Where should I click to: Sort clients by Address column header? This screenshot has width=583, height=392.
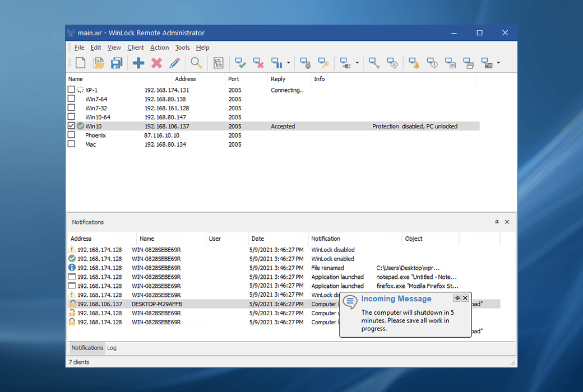coord(198,79)
